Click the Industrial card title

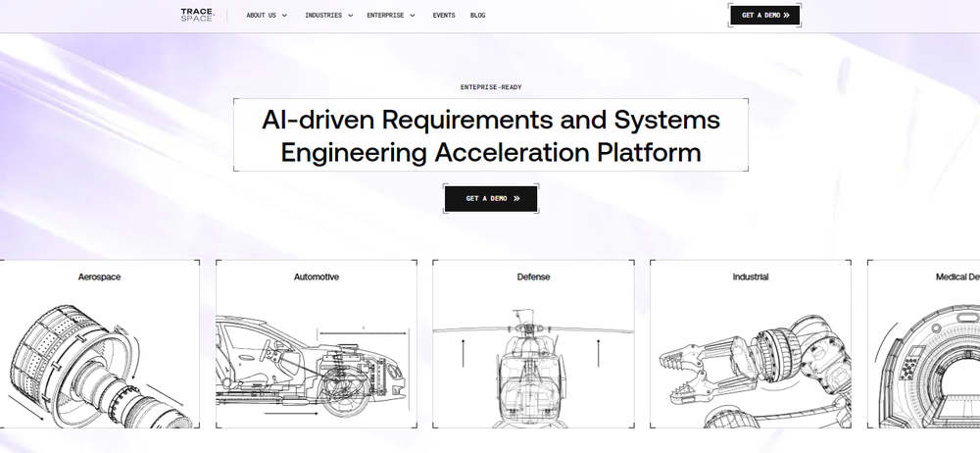pyautogui.click(x=750, y=277)
